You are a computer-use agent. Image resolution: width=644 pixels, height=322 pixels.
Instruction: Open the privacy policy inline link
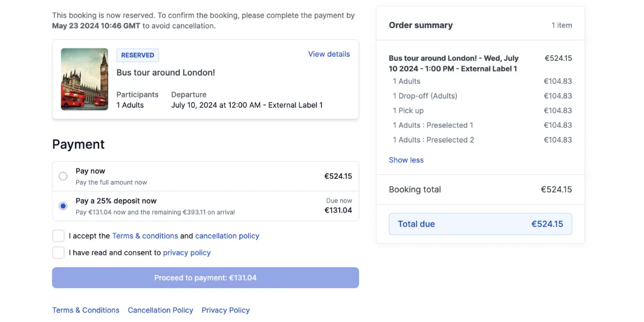point(187,252)
